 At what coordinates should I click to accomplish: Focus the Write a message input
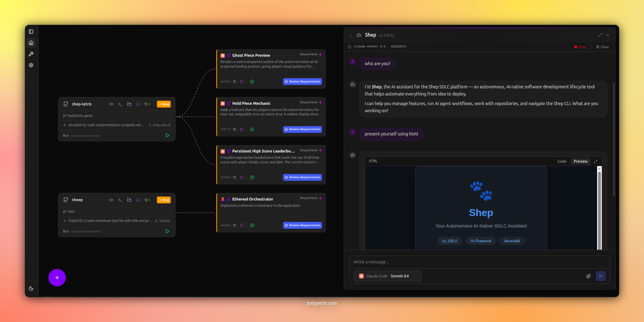pos(479,262)
